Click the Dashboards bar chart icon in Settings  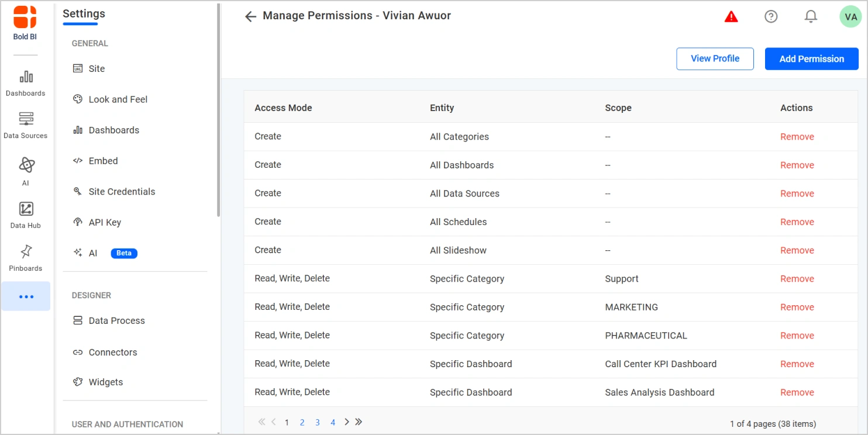[78, 130]
